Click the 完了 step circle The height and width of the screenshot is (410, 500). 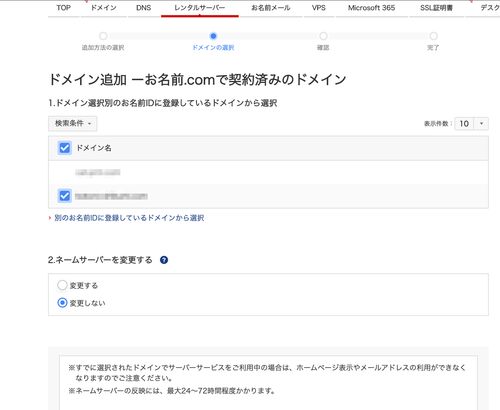pos(433,36)
